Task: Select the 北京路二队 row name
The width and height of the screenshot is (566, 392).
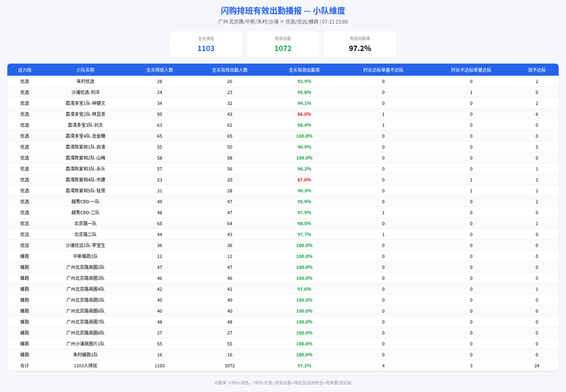Action: pos(86,234)
